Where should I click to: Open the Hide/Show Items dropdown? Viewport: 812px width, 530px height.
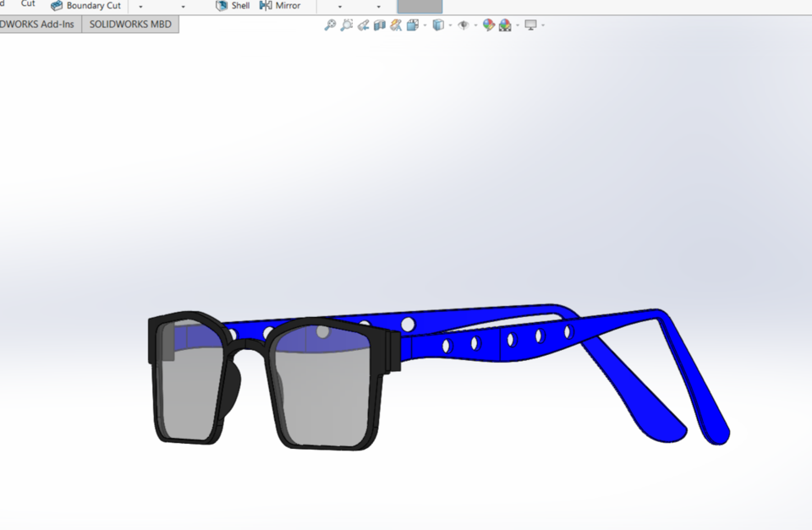474,25
